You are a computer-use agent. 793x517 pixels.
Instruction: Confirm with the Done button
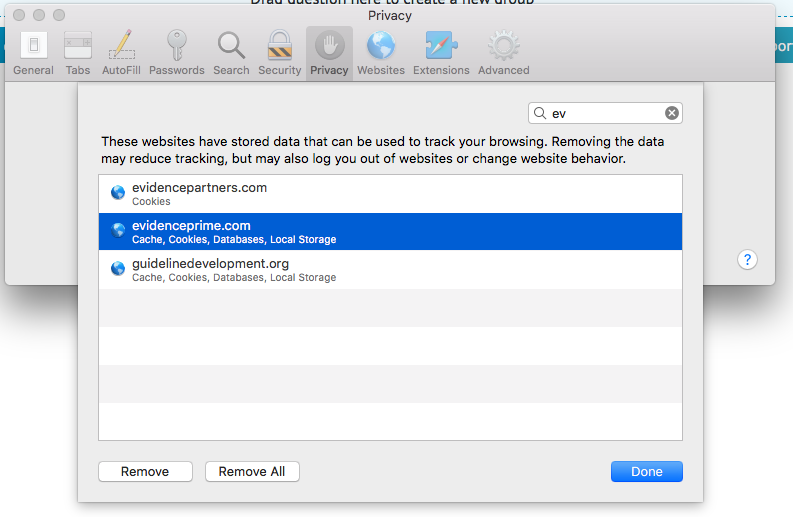point(646,471)
